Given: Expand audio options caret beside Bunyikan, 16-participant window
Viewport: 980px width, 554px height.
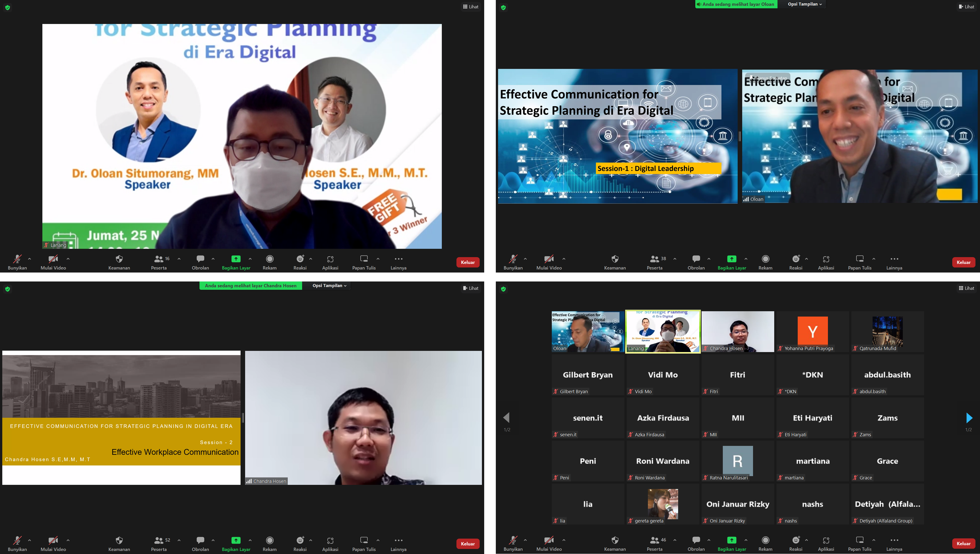Looking at the screenshot, I should (30, 259).
